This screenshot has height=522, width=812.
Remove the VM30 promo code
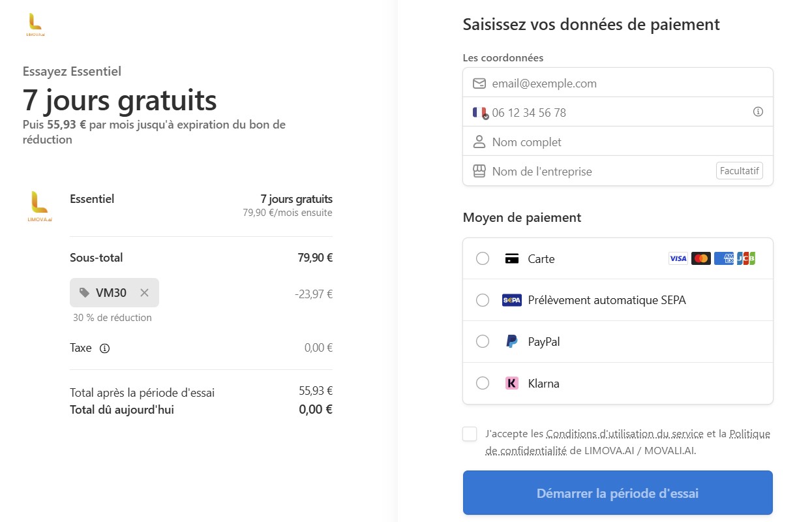click(x=145, y=293)
